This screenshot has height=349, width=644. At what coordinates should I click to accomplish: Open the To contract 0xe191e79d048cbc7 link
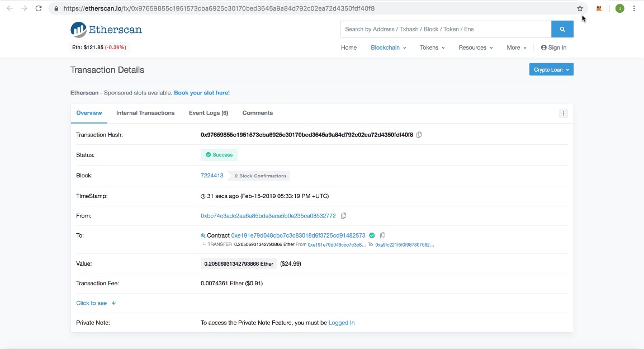(298, 235)
